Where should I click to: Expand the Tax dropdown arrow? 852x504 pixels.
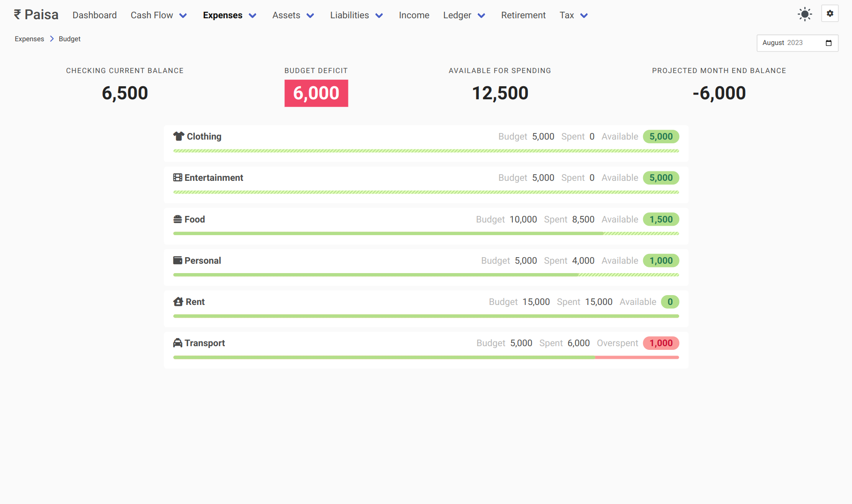pyautogui.click(x=584, y=15)
